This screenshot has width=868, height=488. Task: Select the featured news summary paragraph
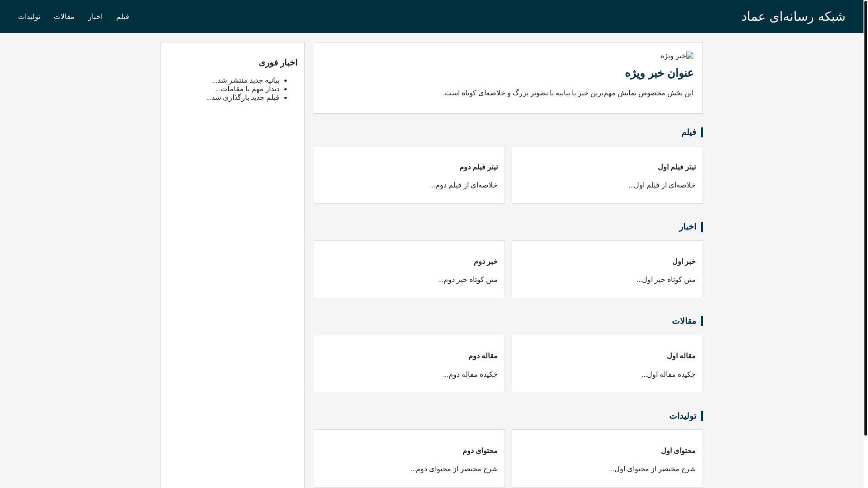tap(568, 93)
